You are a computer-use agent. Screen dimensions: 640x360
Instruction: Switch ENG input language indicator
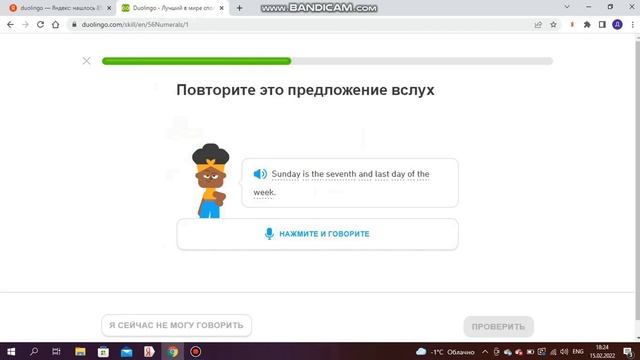pyautogui.click(x=578, y=351)
